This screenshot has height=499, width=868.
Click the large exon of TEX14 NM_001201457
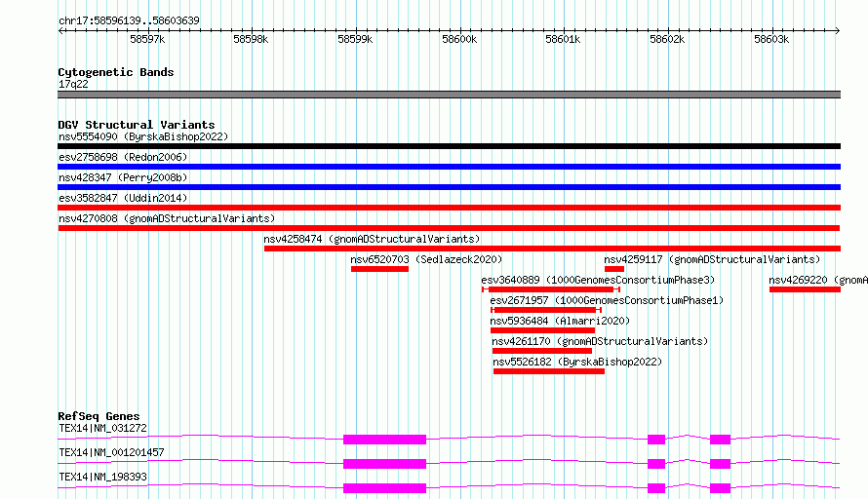click(384, 464)
